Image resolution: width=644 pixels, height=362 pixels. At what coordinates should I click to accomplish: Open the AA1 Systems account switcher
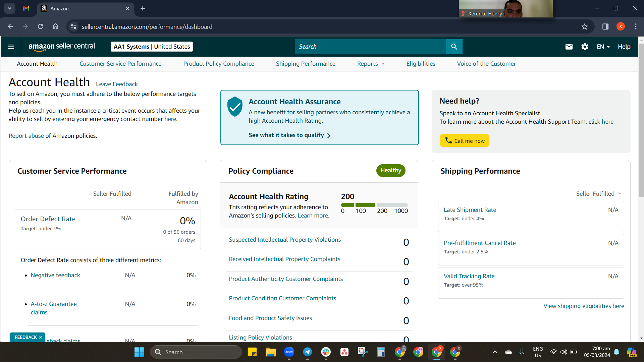pyautogui.click(x=152, y=47)
